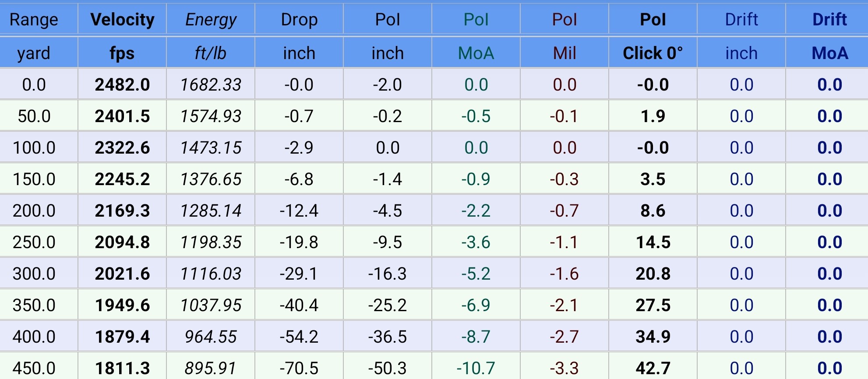
Task: Click the Energy column header
Action: (211, 20)
